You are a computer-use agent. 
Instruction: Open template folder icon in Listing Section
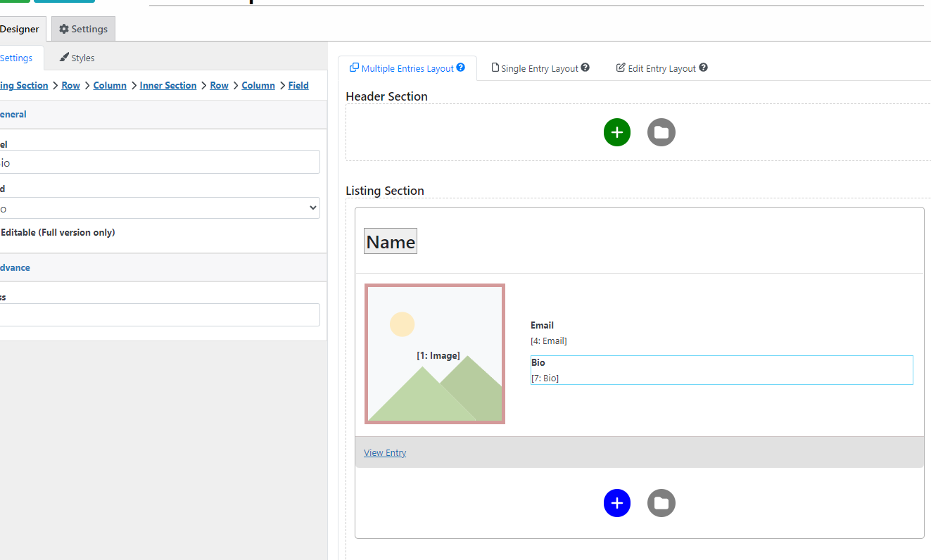point(661,503)
